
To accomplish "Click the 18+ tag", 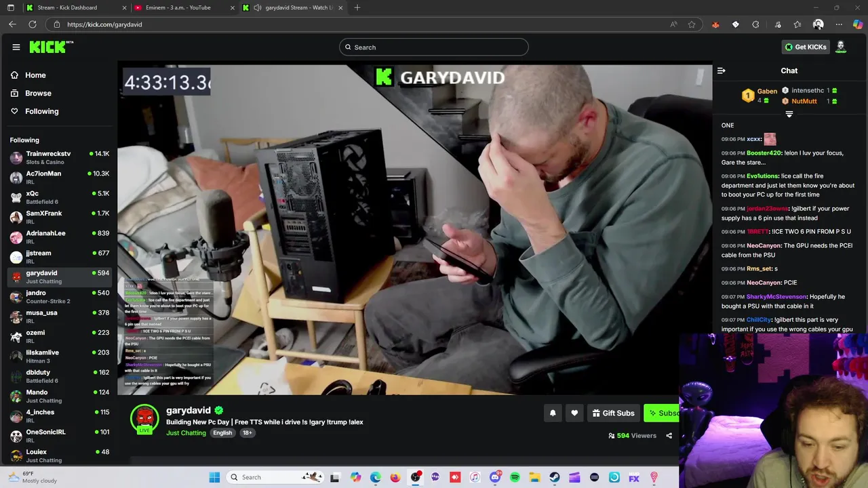I will 247,432.
